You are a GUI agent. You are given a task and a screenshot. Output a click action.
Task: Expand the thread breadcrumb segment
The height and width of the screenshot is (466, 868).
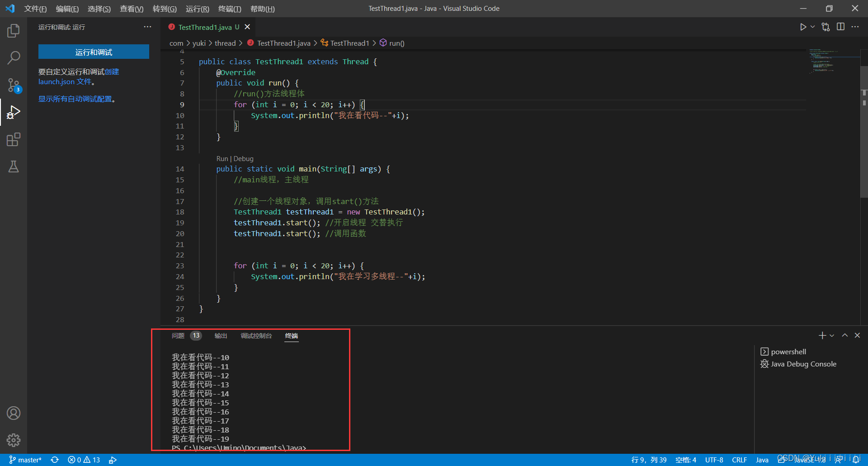point(225,43)
